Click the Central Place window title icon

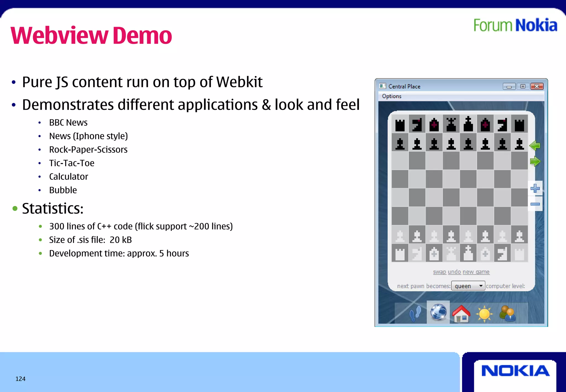click(x=382, y=86)
